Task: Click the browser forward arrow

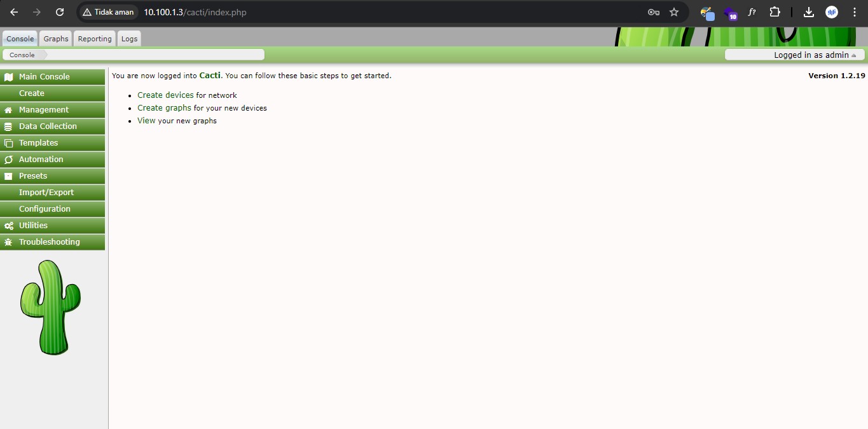Action: (x=36, y=12)
